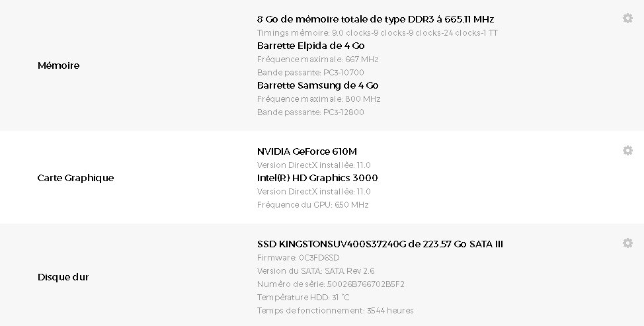
Task: Click the PC3-10700 bande passante line
Action: (x=310, y=72)
